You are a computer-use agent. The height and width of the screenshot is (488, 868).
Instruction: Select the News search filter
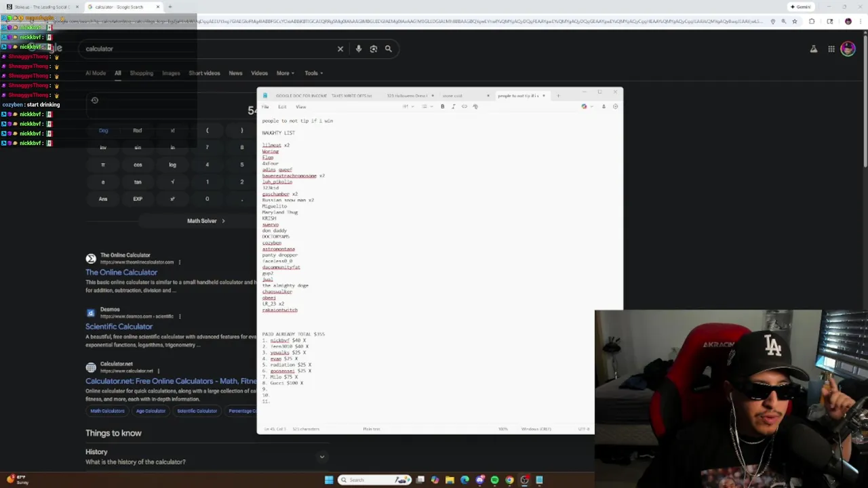point(235,73)
